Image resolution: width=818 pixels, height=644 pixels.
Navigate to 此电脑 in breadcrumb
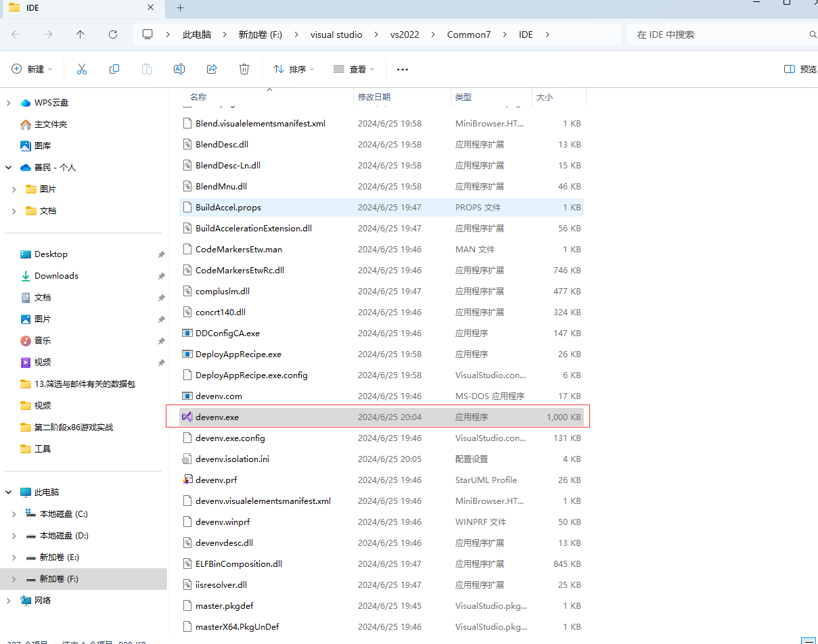[x=197, y=34]
